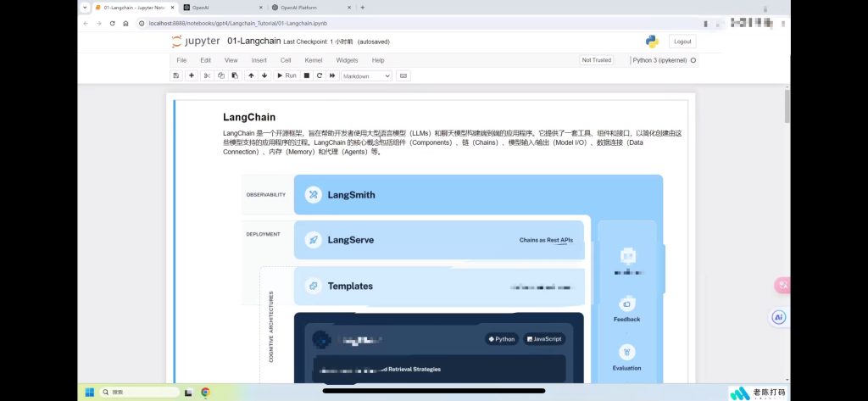Image resolution: width=868 pixels, height=401 pixels.
Task: Click the Python badge in the diagram
Action: pos(502,339)
